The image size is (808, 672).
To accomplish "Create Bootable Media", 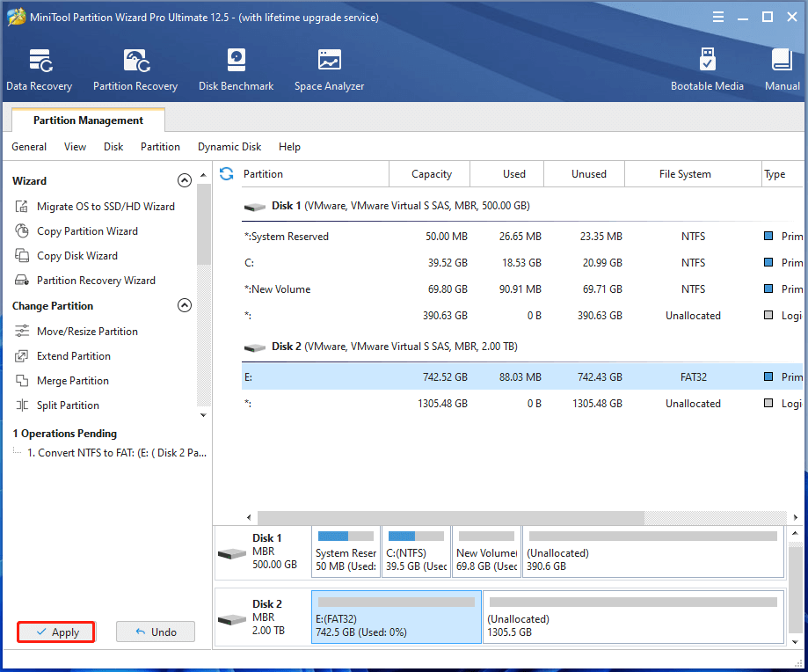I will coord(707,70).
